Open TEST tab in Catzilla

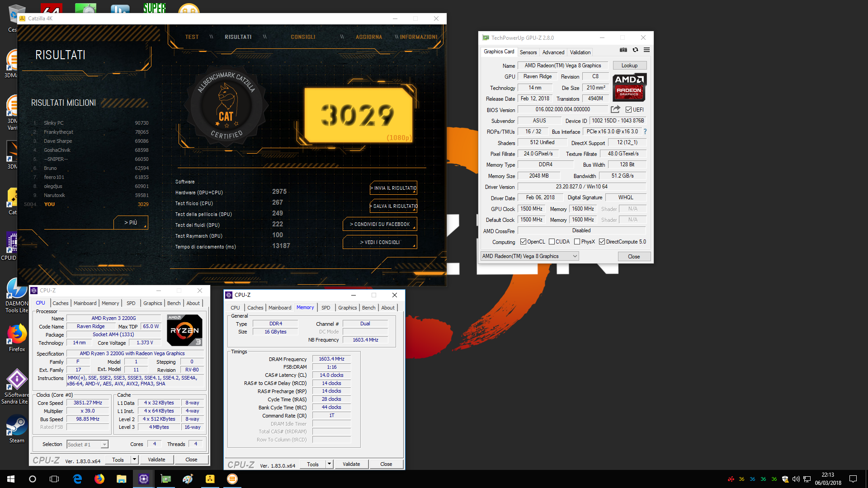click(x=192, y=37)
